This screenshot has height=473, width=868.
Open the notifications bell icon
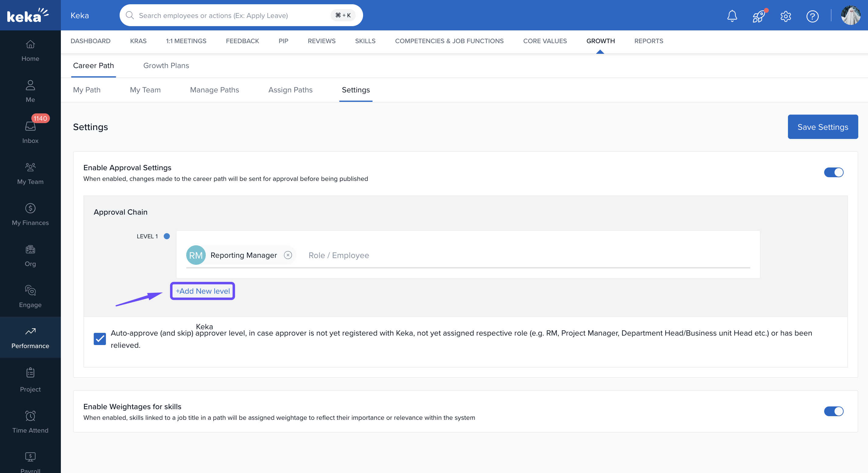[732, 16]
